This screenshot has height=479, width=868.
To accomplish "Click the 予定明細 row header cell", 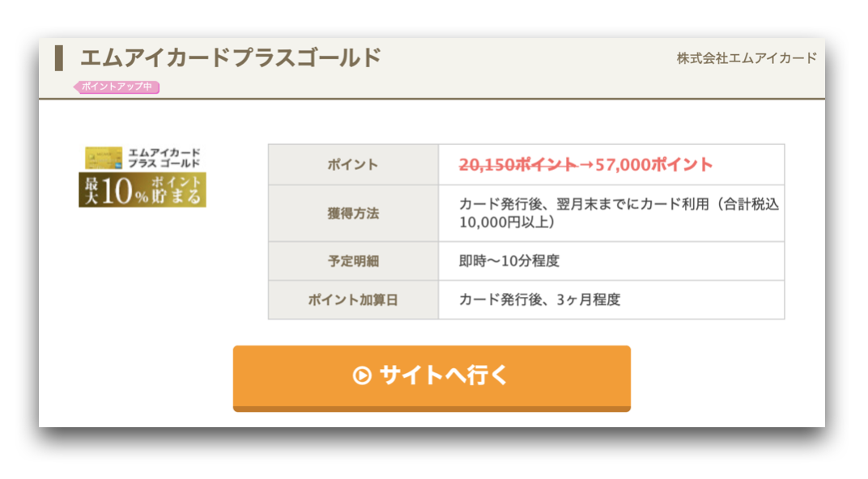I will 353,261.
